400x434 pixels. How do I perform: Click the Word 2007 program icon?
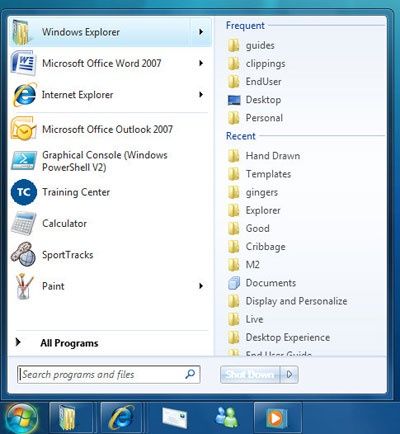click(x=23, y=63)
